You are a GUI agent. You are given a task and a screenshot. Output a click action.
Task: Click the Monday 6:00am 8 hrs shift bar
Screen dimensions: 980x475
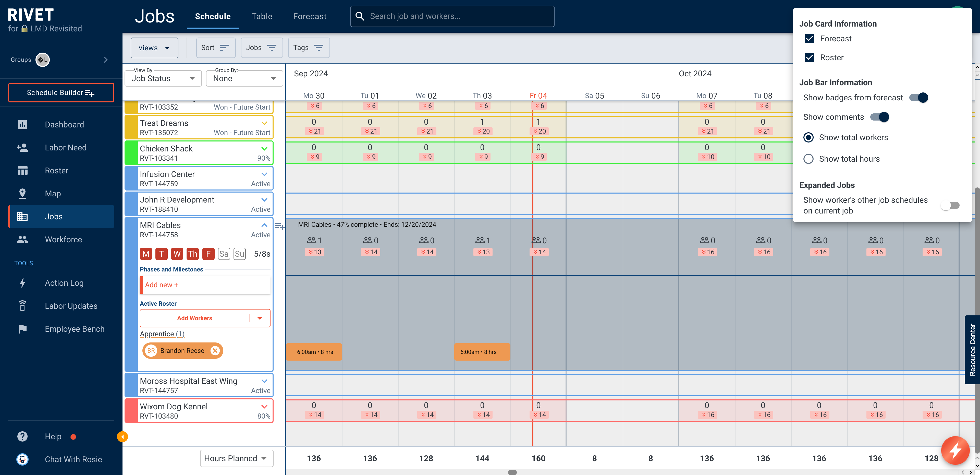pyautogui.click(x=314, y=352)
